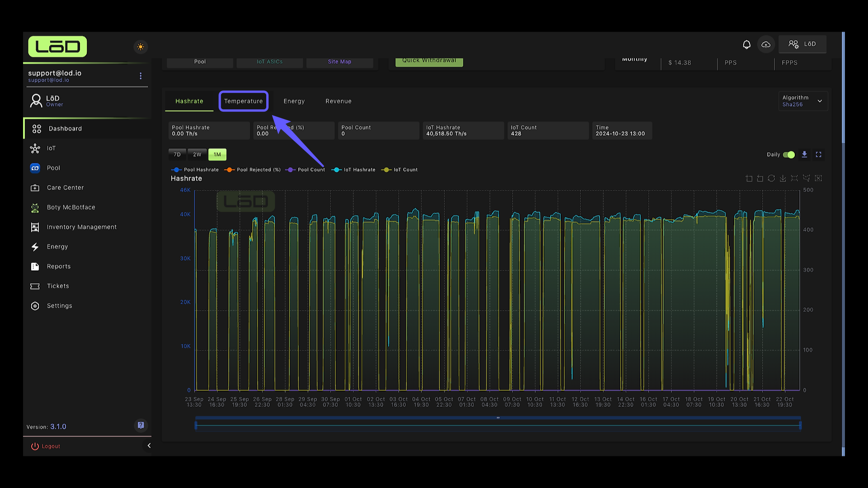Click the Time 2024-10-23 13:00 card
Screen dimensions: 868x488
622,131
